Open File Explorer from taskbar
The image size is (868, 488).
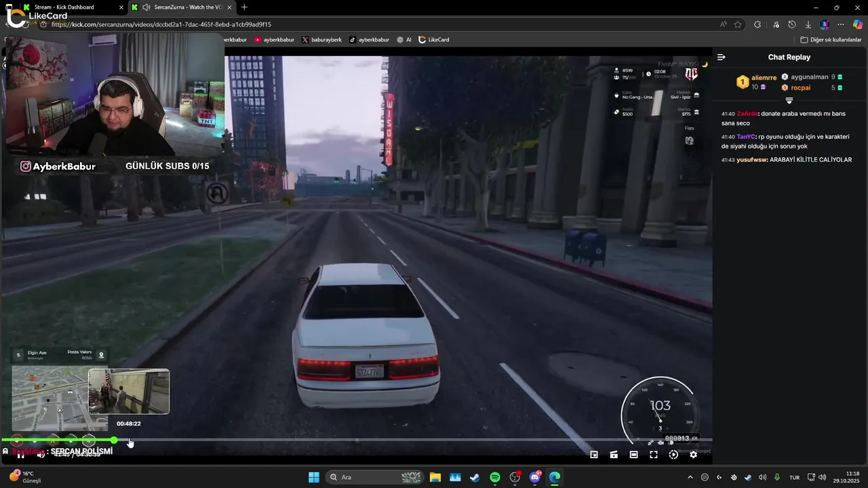[x=435, y=477]
